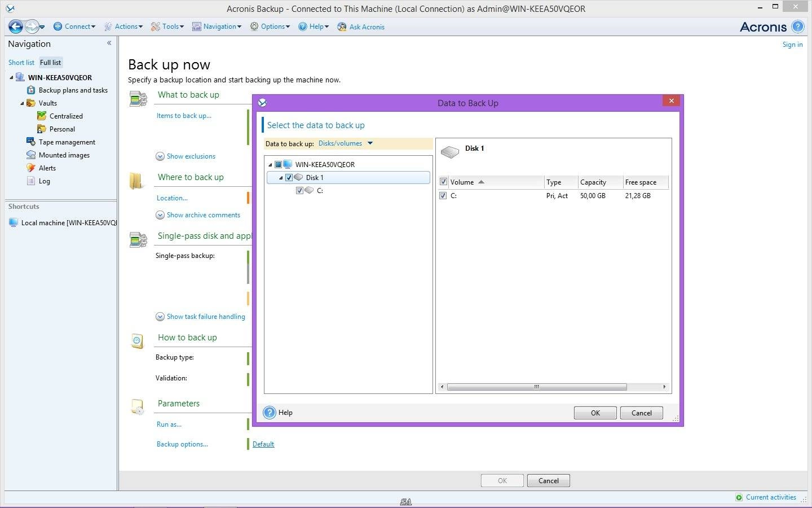Click the Location link
Viewport: 812px width, 508px height.
tap(172, 198)
